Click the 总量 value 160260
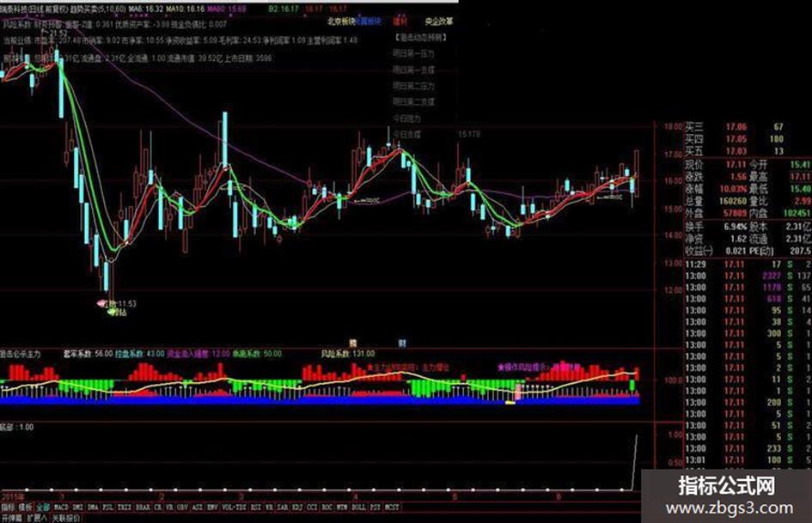 click(x=733, y=201)
